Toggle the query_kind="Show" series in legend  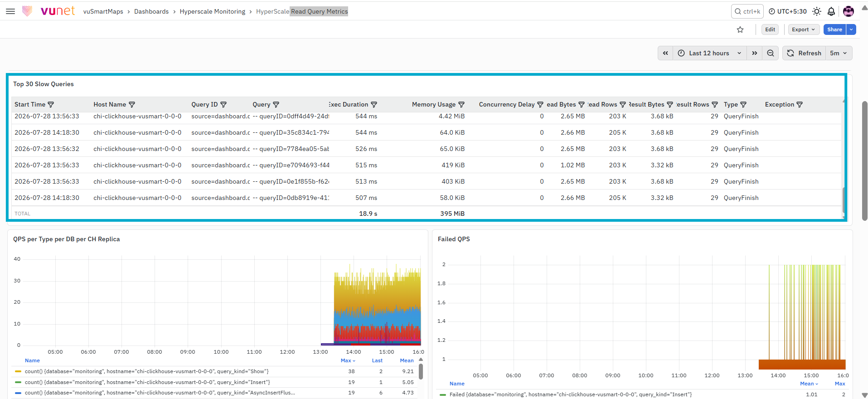(147, 371)
